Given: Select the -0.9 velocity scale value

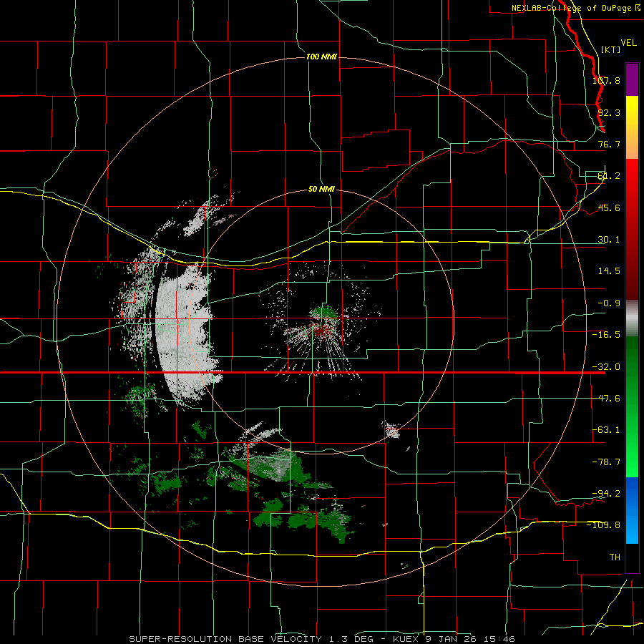Looking at the screenshot, I should coord(609,303).
